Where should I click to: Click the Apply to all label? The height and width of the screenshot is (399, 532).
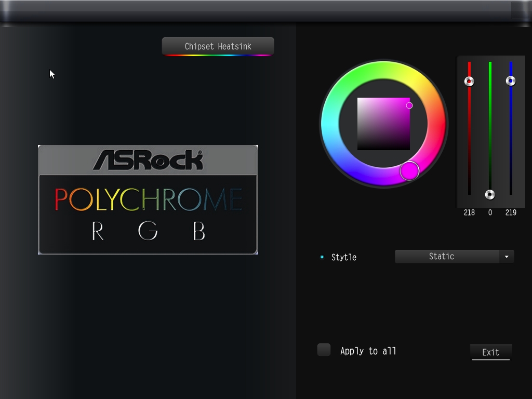tap(368, 351)
